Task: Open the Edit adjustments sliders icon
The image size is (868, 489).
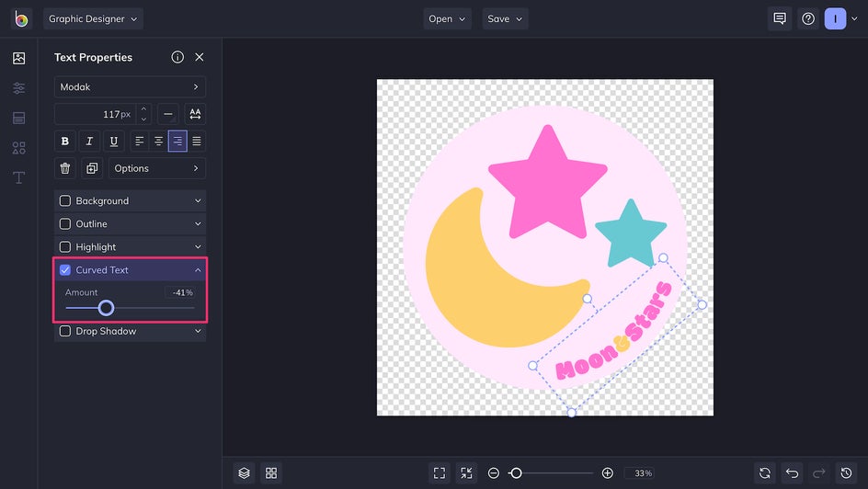Action: pyautogui.click(x=18, y=88)
